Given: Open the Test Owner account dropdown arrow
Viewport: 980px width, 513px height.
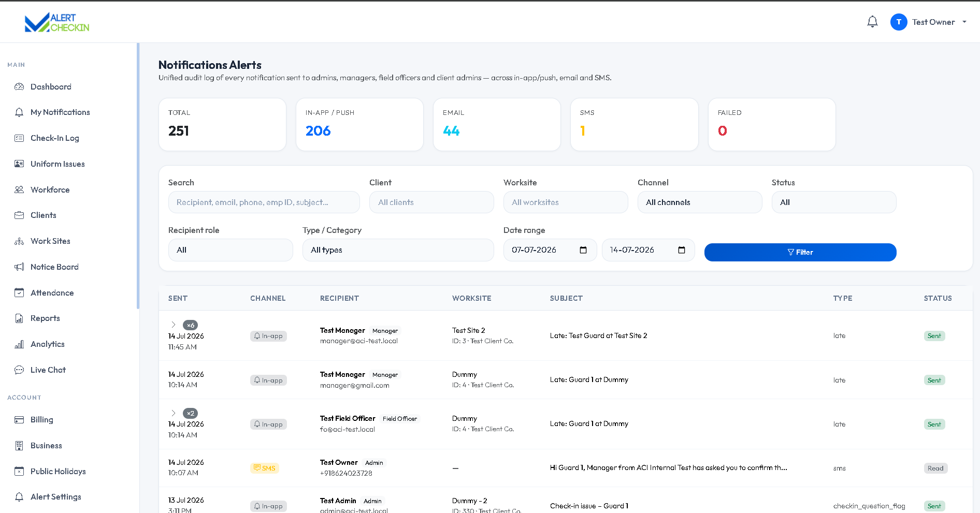Looking at the screenshot, I should pos(964,22).
